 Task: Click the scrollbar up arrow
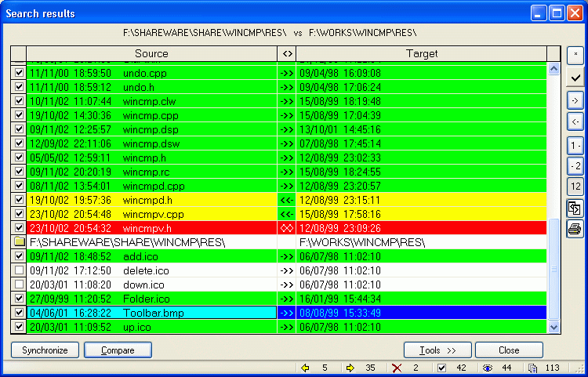point(554,68)
